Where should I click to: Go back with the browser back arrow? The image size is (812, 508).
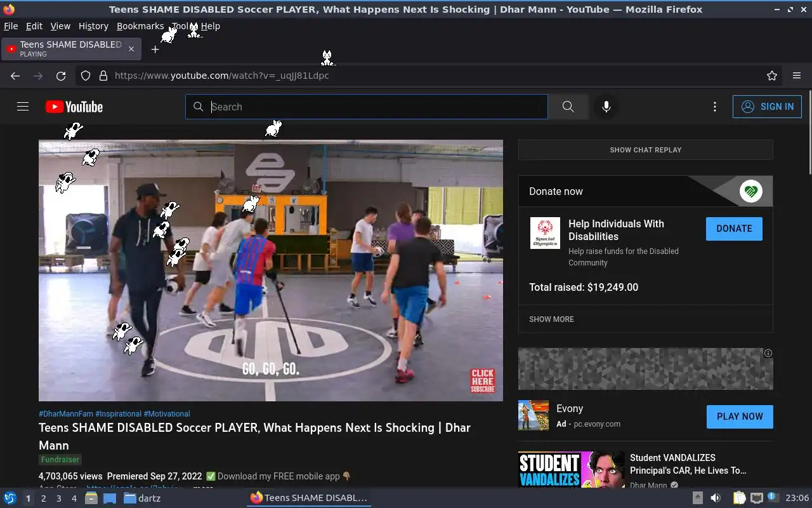coord(15,76)
